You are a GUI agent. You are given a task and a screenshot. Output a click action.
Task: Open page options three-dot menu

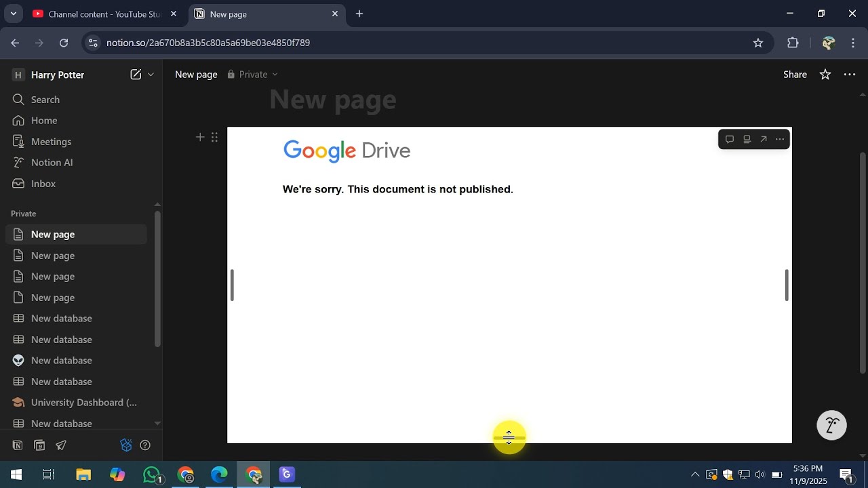[850, 75]
